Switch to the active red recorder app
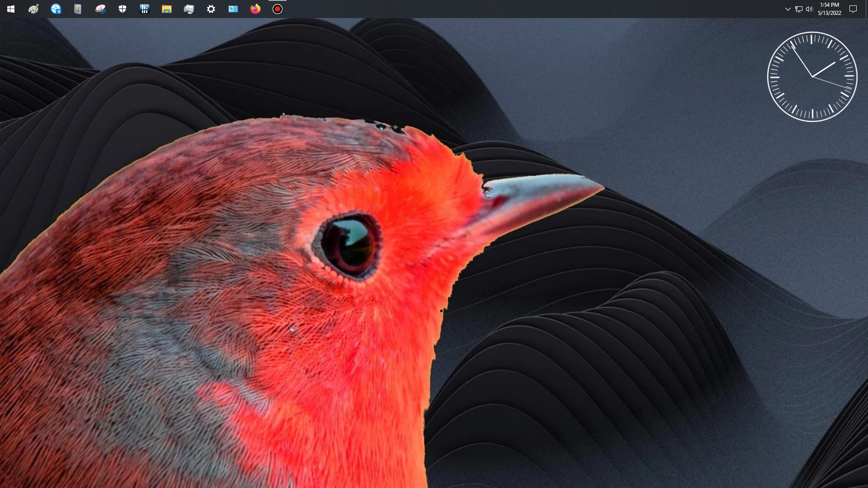The height and width of the screenshot is (488, 868). (x=278, y=9)
